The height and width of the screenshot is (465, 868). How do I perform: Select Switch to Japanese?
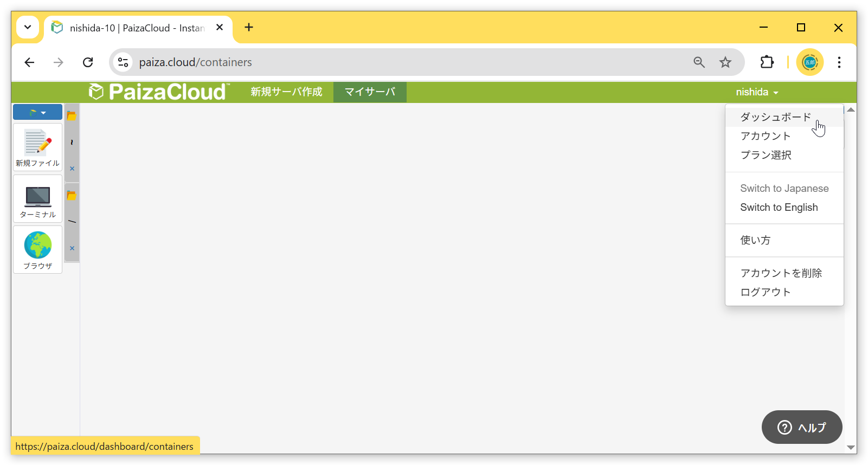click(784, 189)
